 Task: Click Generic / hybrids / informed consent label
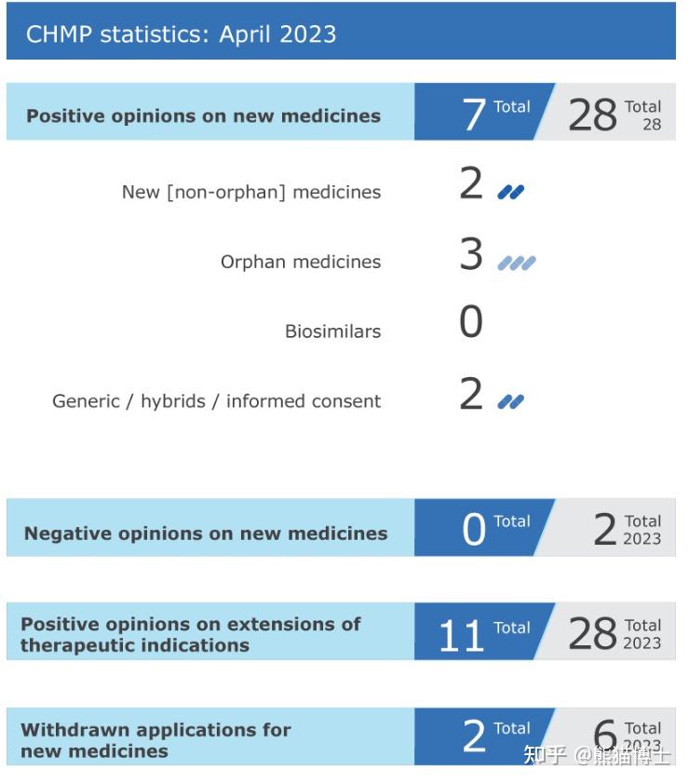click(x=216, y=401)
